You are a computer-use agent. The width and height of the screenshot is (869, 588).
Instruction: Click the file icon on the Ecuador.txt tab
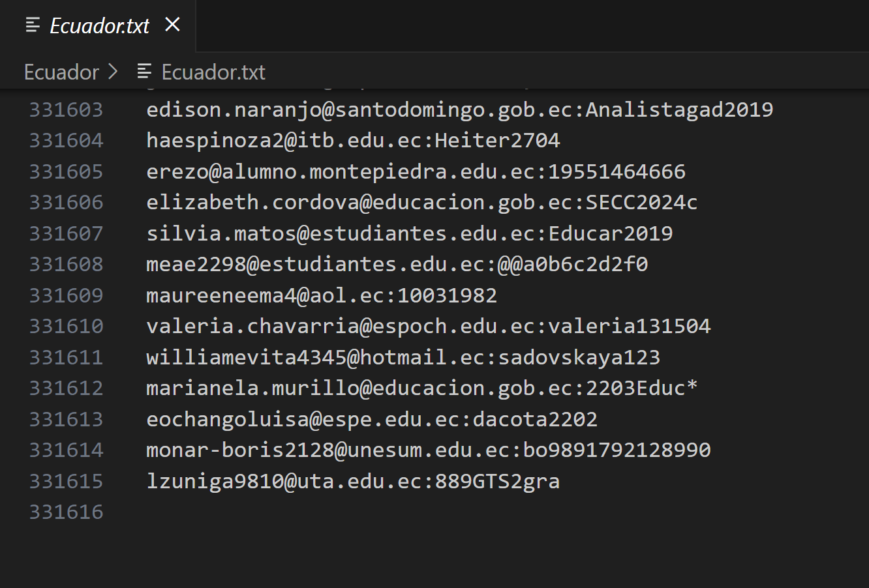[x=33, y=25]
